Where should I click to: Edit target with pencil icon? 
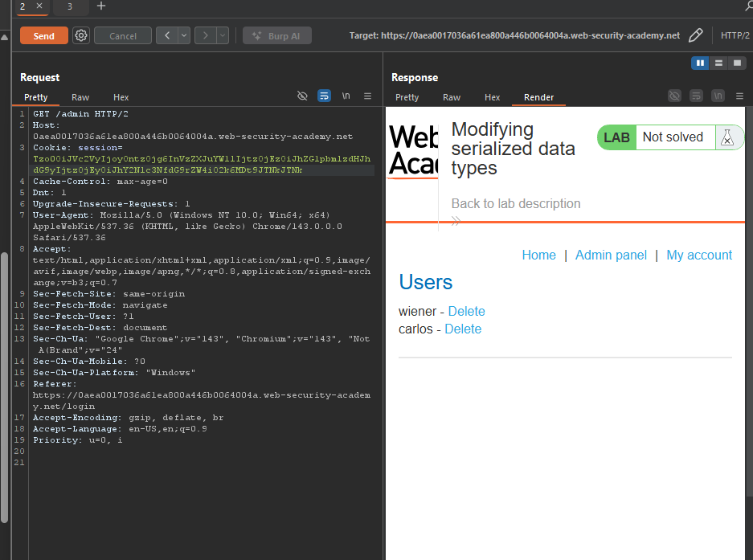click(695, 35)
